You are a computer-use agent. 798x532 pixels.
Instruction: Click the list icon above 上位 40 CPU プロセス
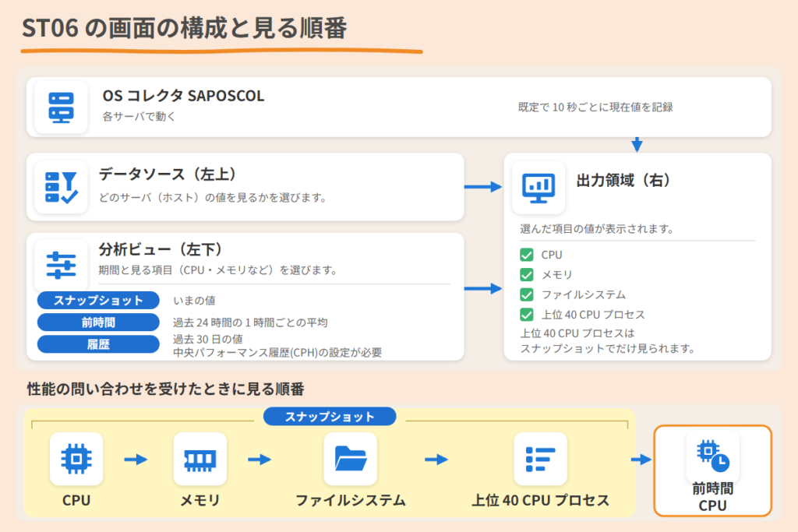pyautogui.click(x=541, y=459)
